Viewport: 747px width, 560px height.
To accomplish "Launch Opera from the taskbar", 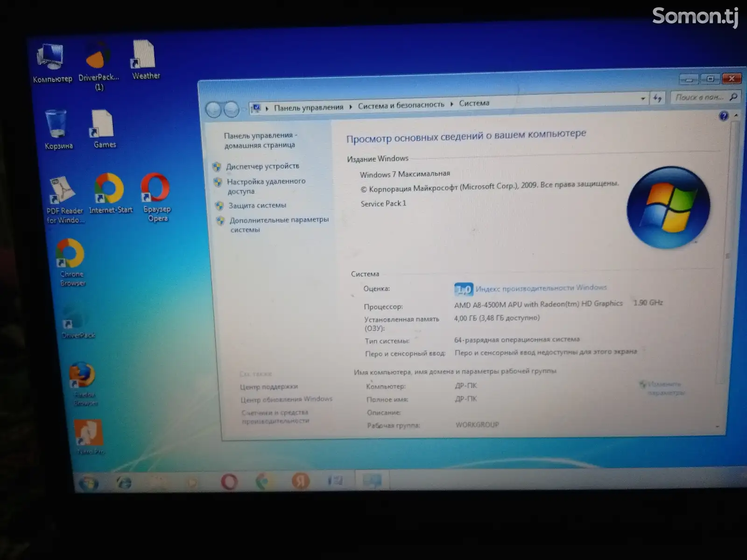I will [229, 481].
